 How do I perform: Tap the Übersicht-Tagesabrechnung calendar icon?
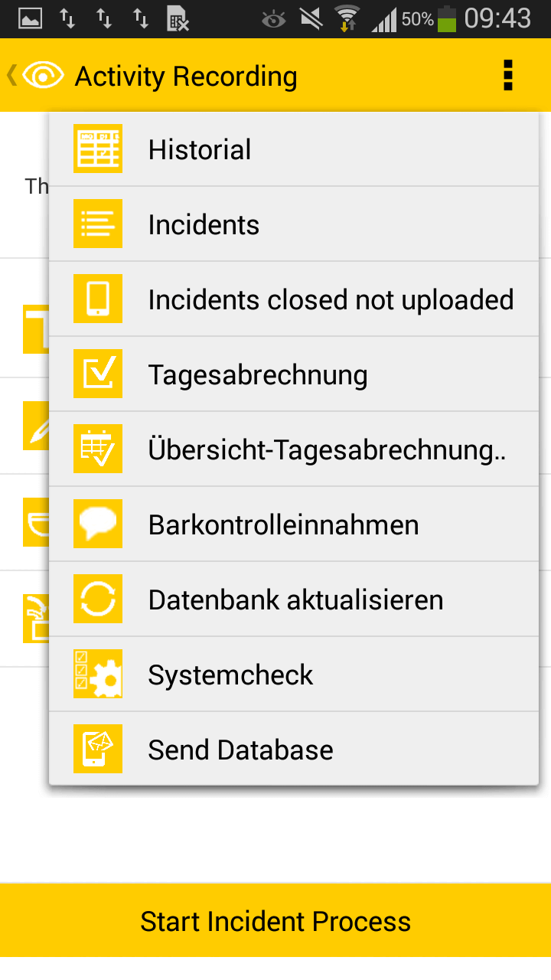click(98, 449)
